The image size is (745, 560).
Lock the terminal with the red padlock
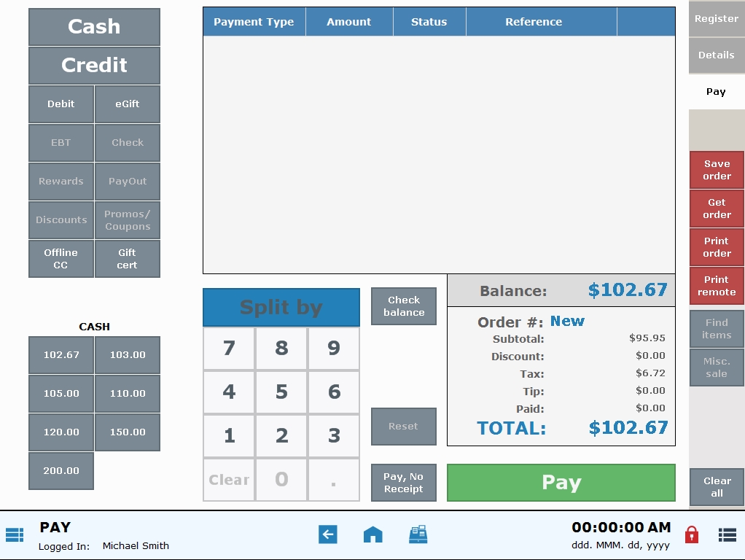coord(692,534)
